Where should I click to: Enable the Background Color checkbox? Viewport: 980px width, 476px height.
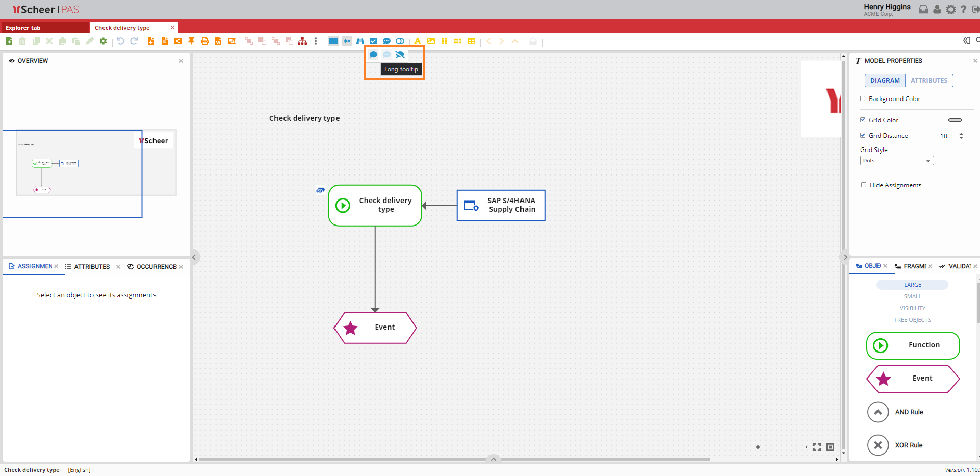863,99
